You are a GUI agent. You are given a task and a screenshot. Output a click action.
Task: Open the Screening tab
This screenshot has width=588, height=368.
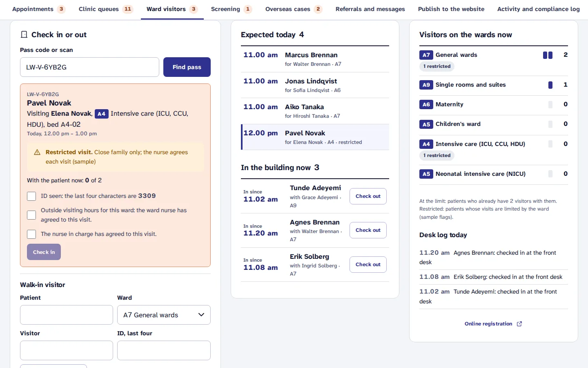[x=232, y=9]
